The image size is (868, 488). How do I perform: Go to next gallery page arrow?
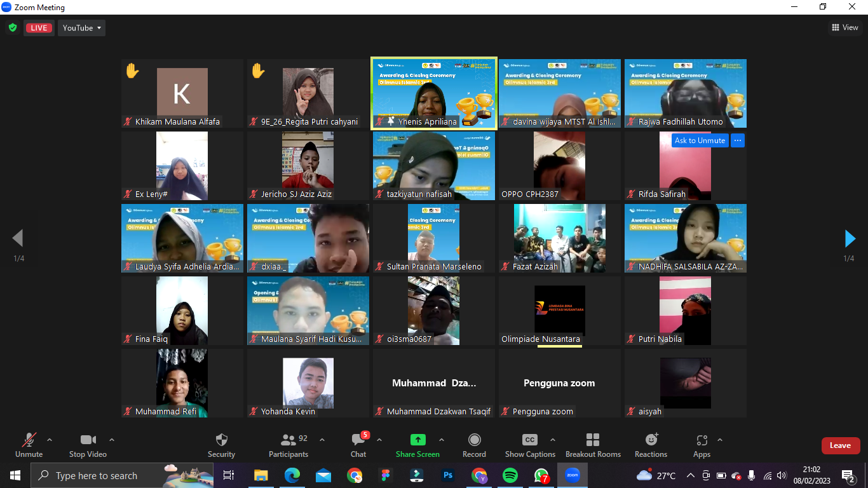(x=850, y=239)
